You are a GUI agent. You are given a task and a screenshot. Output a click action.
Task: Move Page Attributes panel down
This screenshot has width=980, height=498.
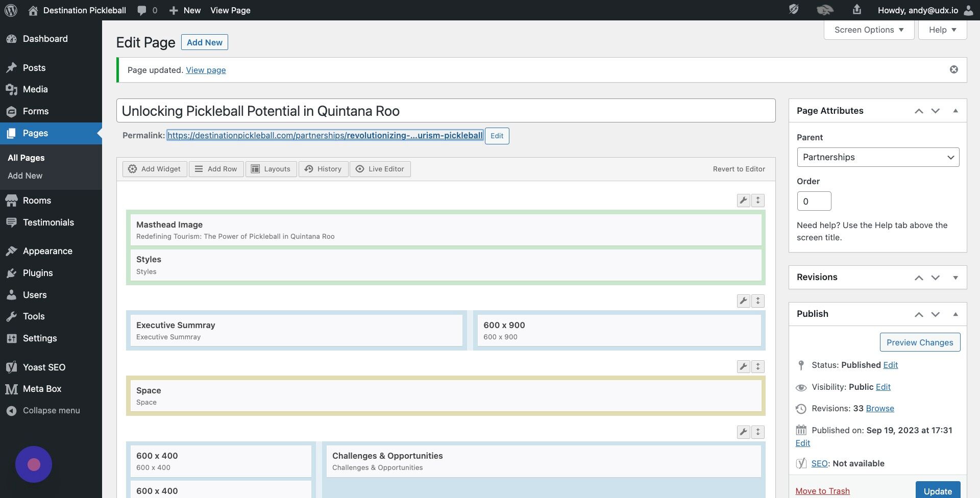[935, 111]
